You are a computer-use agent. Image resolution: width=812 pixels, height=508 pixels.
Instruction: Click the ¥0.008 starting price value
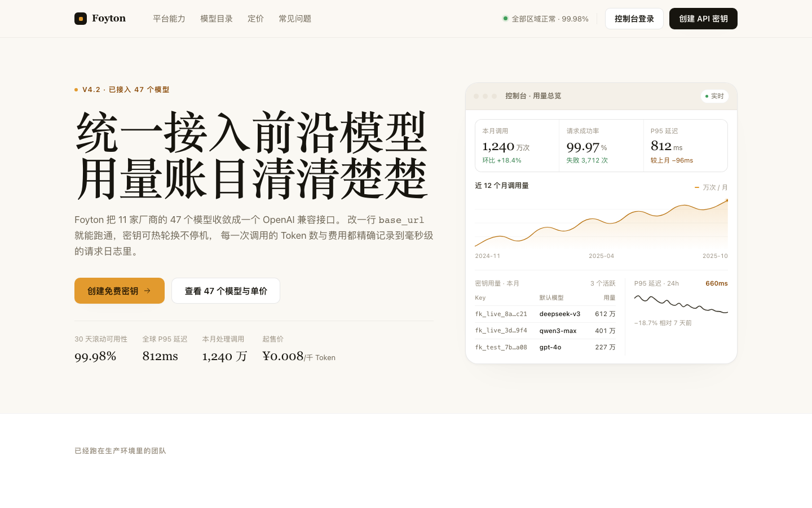(283, 356)
